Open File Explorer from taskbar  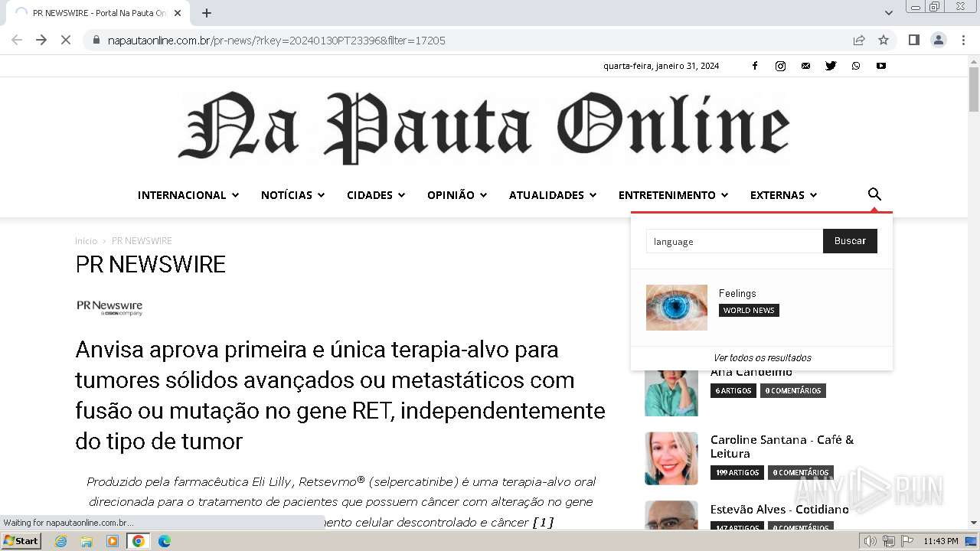click(87, 541)
